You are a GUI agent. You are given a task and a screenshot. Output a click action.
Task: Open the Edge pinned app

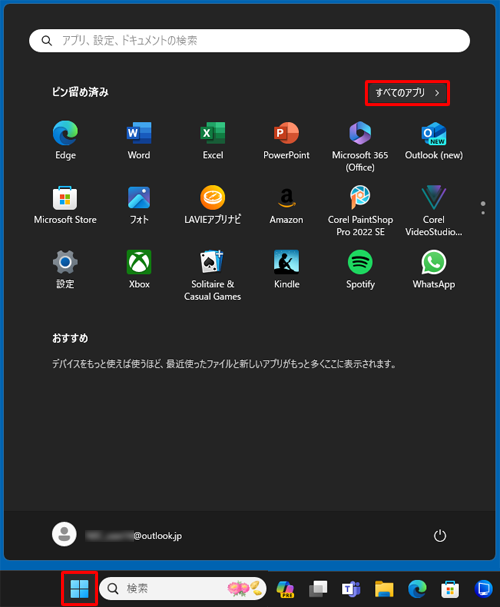[65, 140]
